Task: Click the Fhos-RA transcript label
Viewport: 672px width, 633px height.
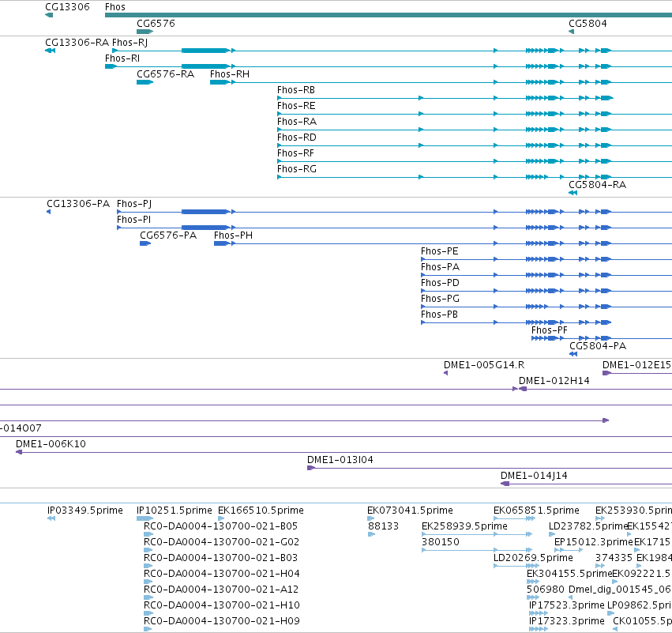Action: pos(297,122)
